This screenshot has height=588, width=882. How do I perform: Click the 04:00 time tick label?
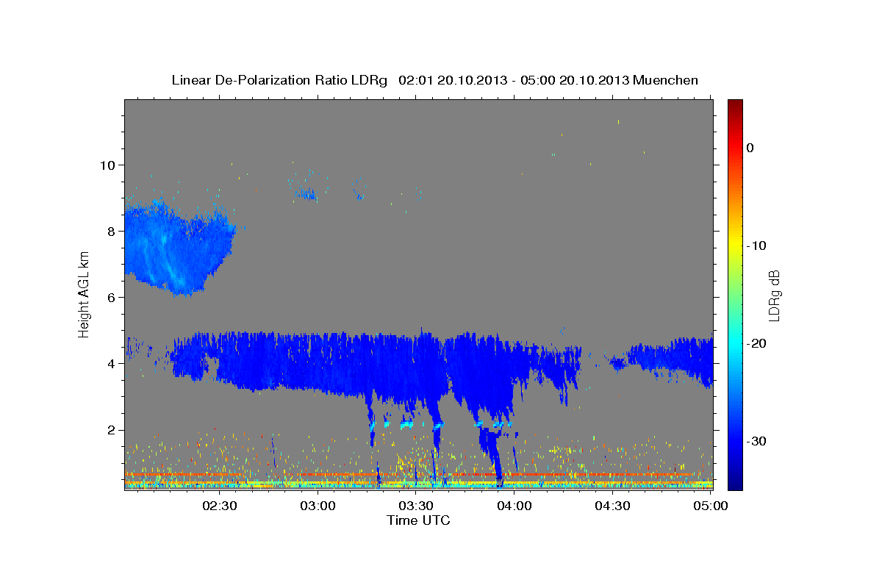point(514,506)
